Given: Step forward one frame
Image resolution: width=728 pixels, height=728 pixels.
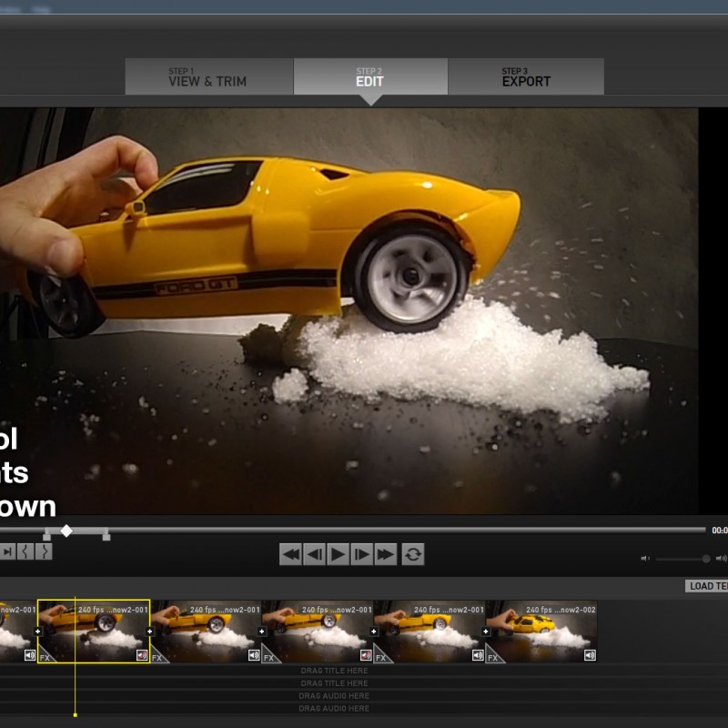Looking at the screenshot, I should click(x=362, y=553).
